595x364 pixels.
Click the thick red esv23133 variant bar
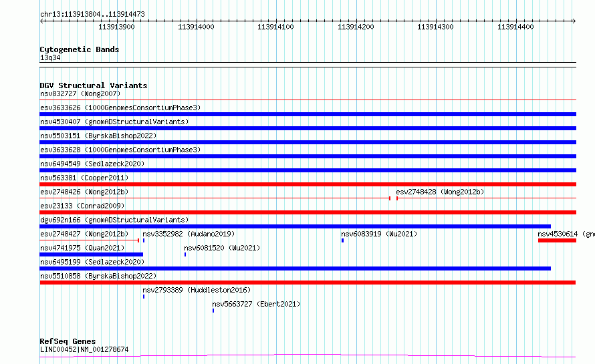point(308,212)
